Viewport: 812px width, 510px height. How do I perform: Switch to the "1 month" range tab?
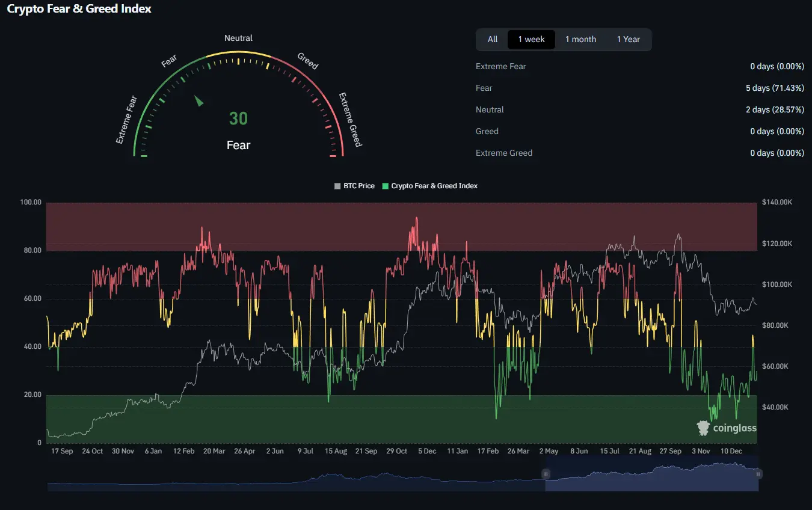[x=580, y=39]
